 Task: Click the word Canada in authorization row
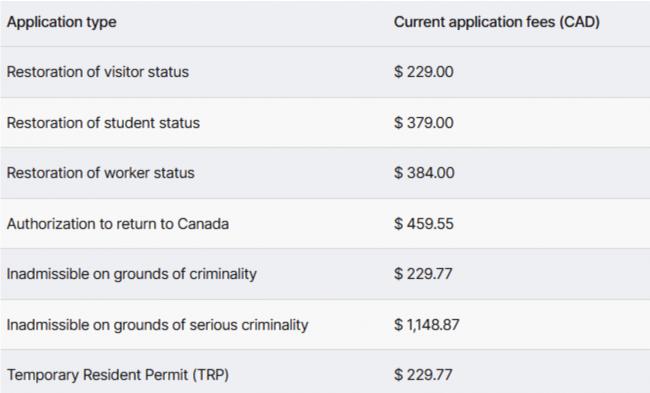coord(203,224)
